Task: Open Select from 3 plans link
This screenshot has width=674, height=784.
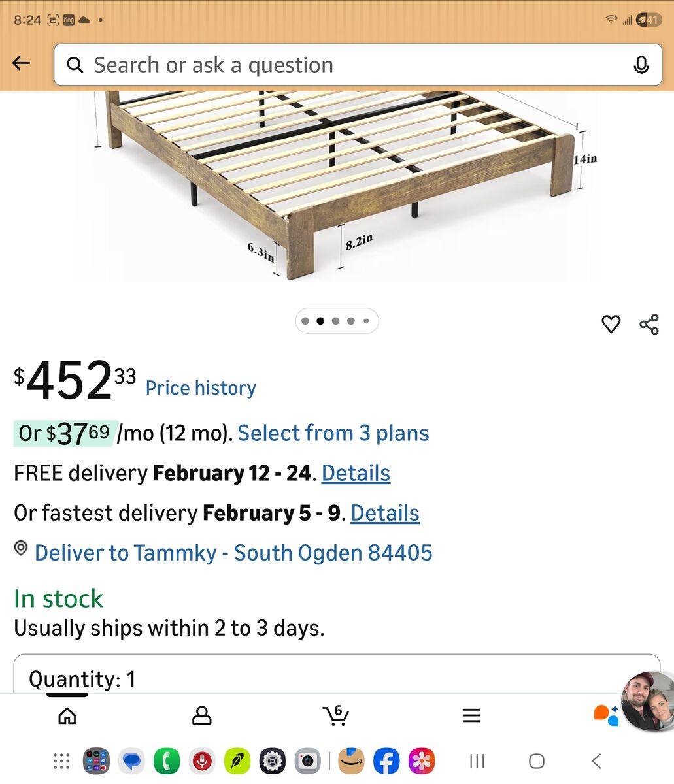Action: point(333,433)
